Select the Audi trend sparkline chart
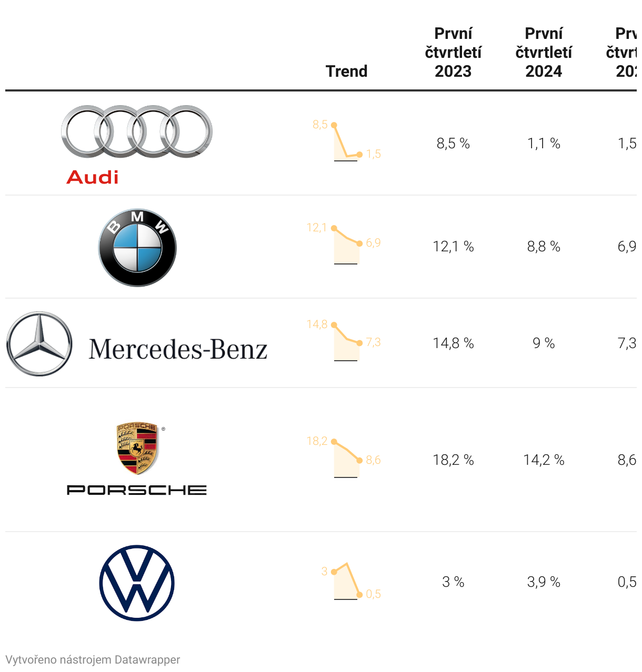This screenshot has width=642, height=672. (346, 142)
